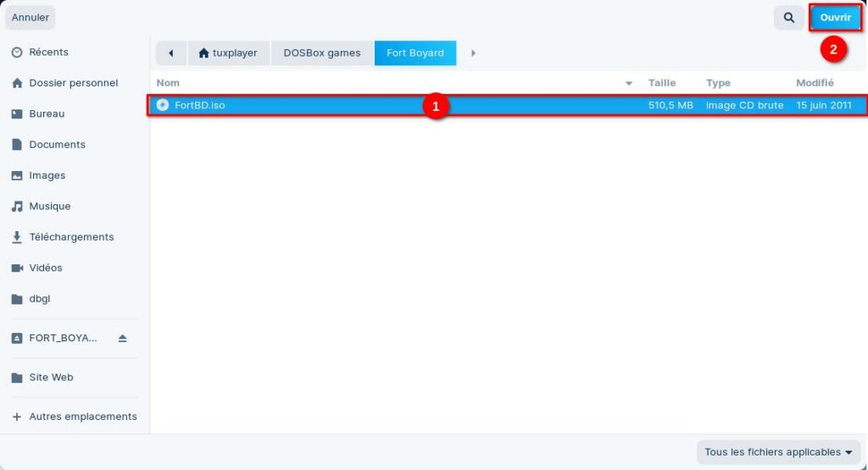Viewport: 868px width, 470px height.
Task: Navigate back with left path arrow
Action: (x=171, y=53)
